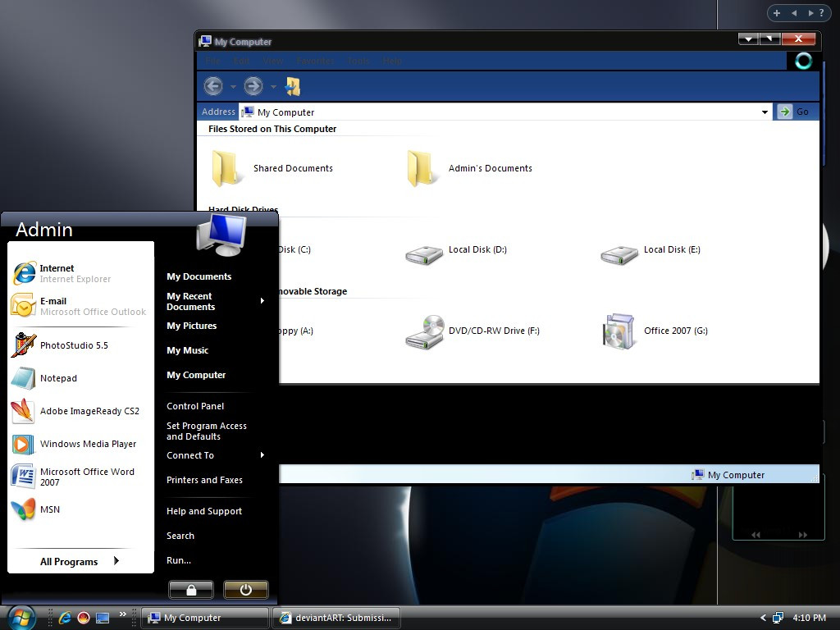Select the Local Disk (D:) drive icon
Screen dimensions: 840x630
(425, 253)
